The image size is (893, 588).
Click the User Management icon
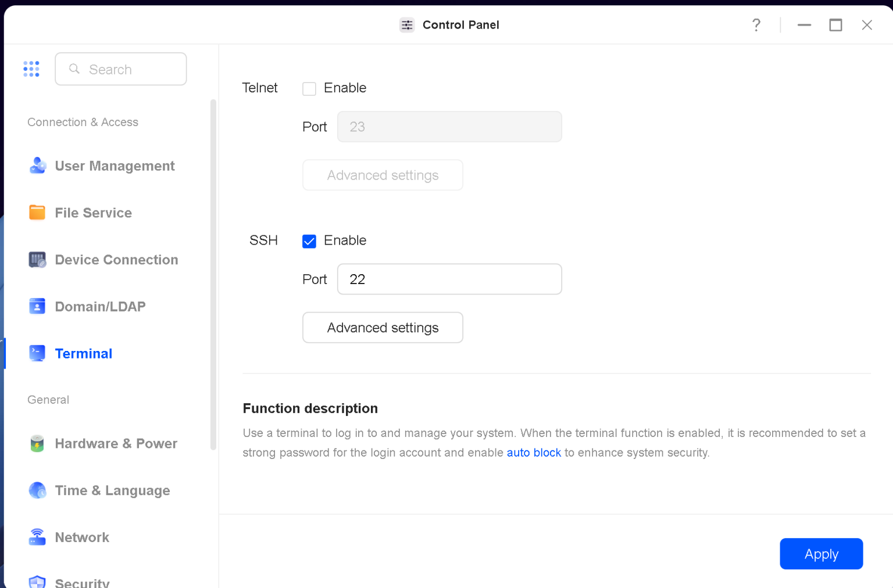(x=37, y=166)
